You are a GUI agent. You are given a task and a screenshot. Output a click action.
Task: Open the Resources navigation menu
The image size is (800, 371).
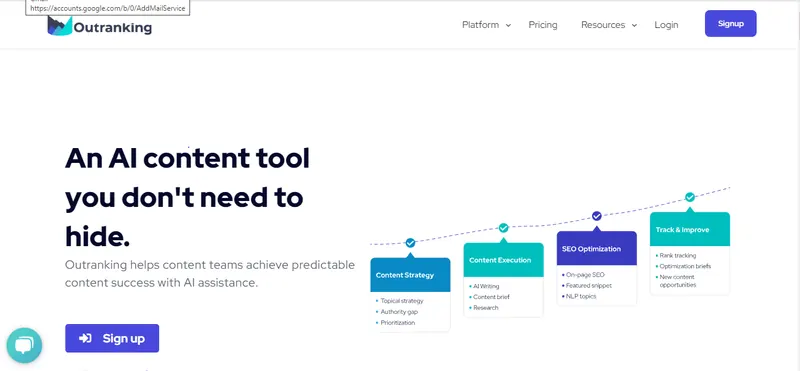click(609, 25)
